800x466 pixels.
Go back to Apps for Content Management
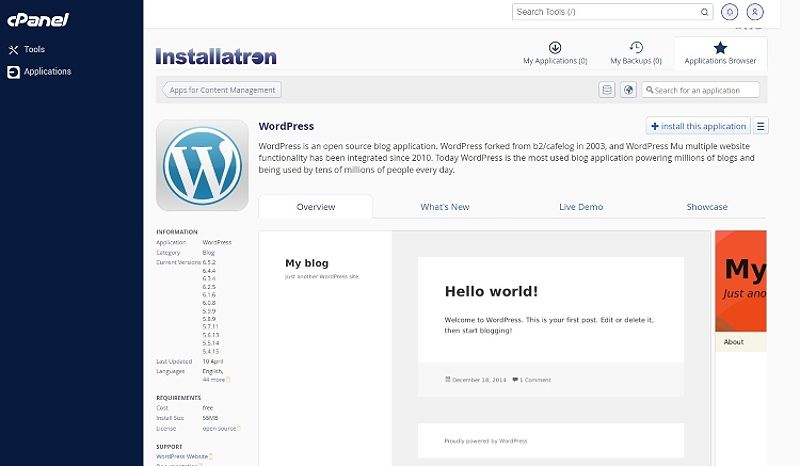(x=222, y=90)
